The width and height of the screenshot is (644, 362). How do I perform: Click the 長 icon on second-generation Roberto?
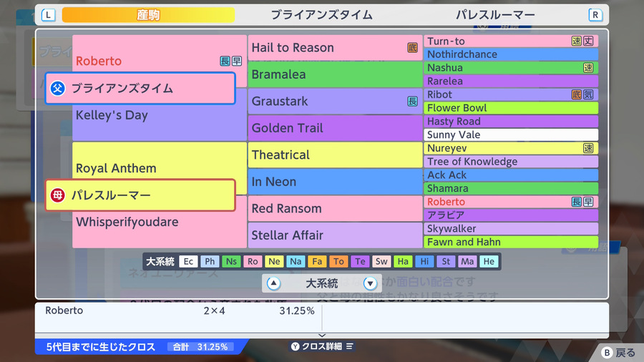[225, 61]
